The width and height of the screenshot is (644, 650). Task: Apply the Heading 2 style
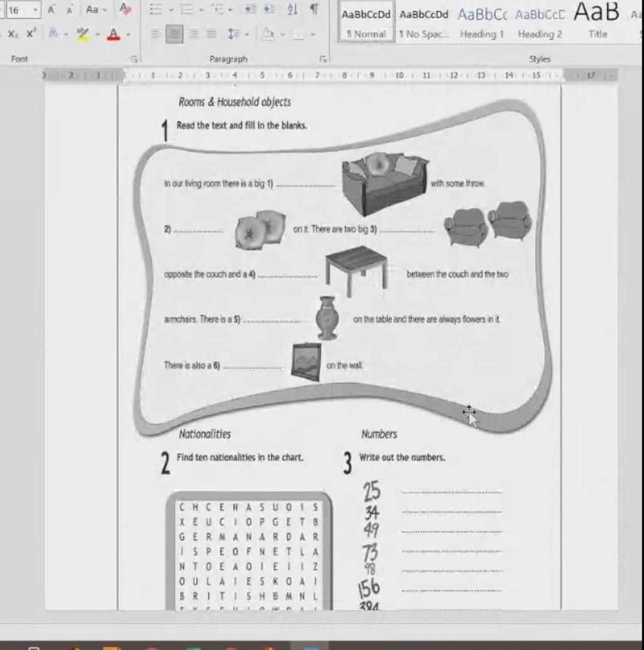click(540, 23)
